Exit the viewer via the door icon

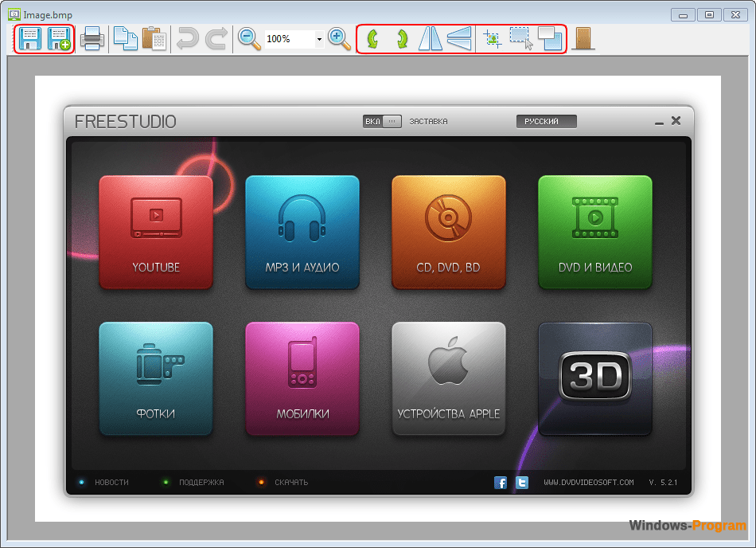click(585, 38)
